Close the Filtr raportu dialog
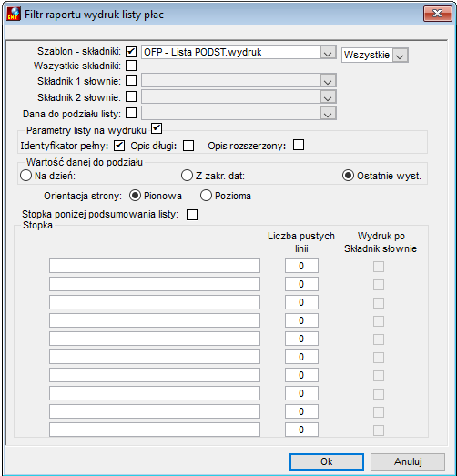The width and height of the screenshot is (457, 476). 437,14
